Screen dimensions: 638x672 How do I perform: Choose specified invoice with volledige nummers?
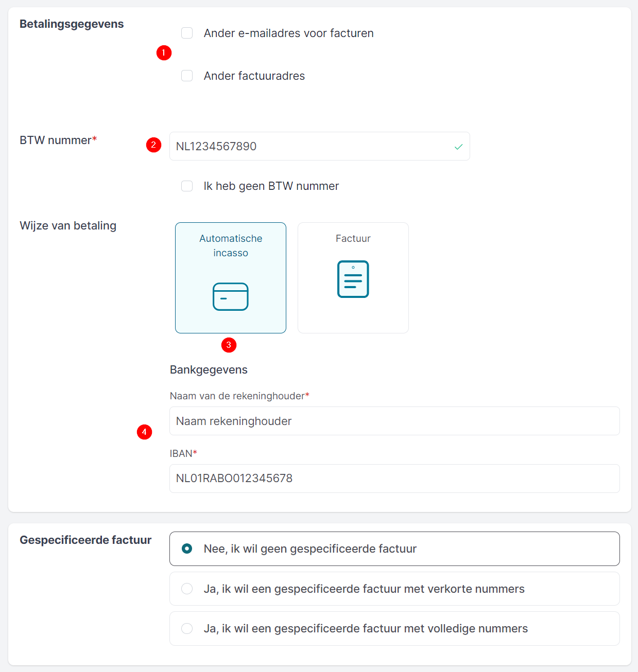coord(187,628)
